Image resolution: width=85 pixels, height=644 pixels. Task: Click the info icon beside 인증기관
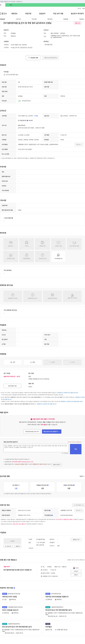[x=50, y=510]
